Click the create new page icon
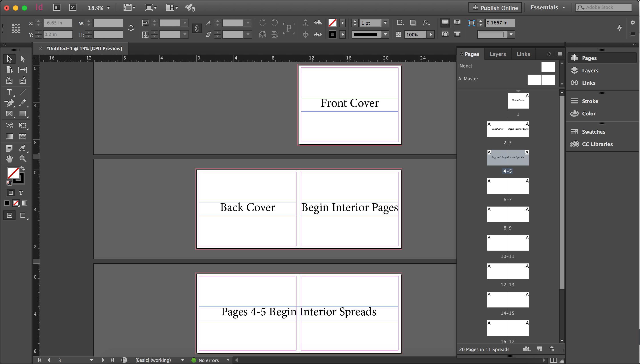 coord(539,349)
